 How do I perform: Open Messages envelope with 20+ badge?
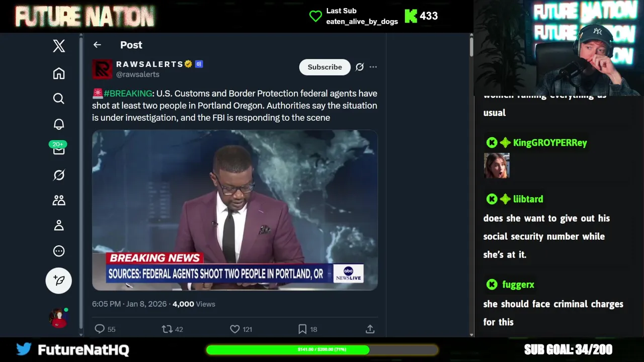[x=59, y=149]
